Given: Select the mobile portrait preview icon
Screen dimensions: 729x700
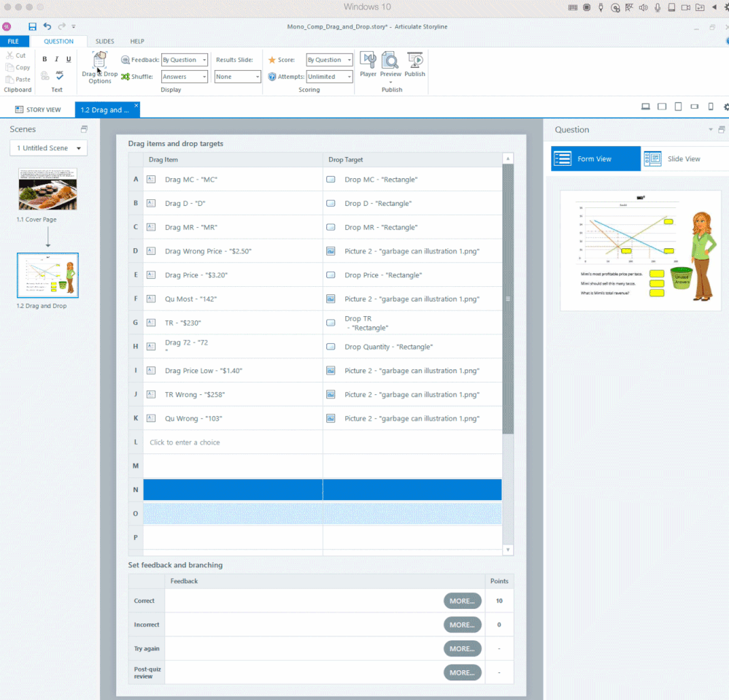Looking at the screenshot, I should click(x=711, y=107).
